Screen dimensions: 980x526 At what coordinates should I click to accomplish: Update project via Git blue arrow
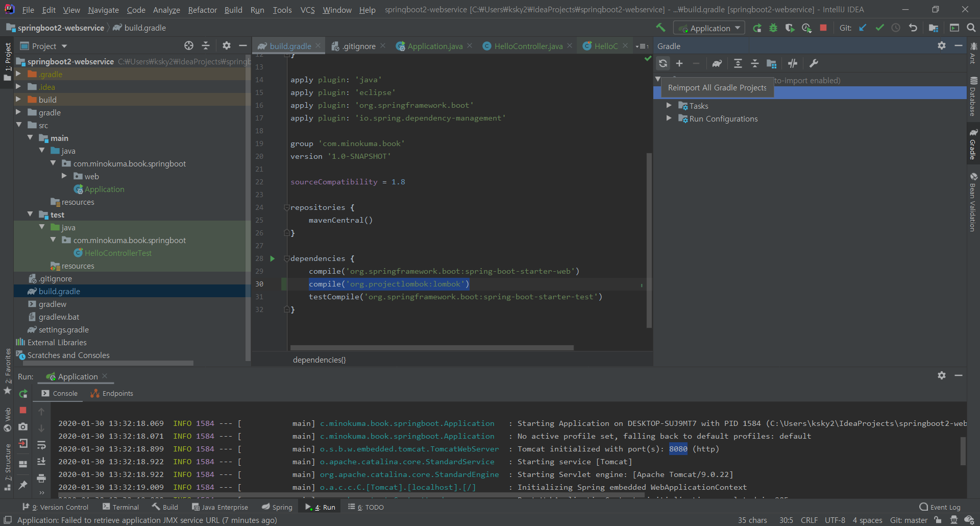pos(863,28)
